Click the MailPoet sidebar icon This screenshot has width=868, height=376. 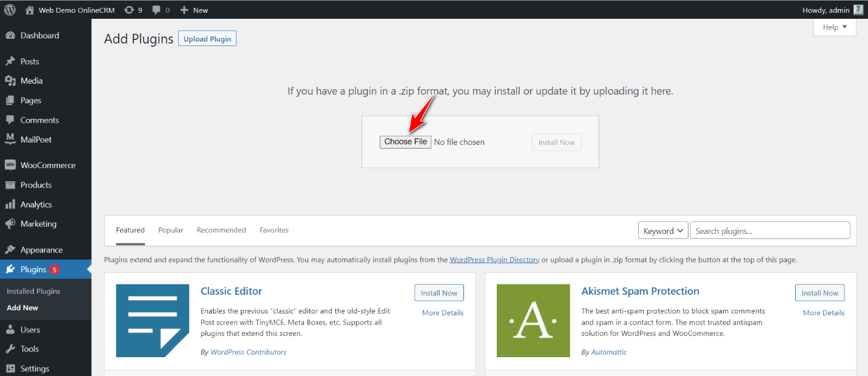(10, 139)
